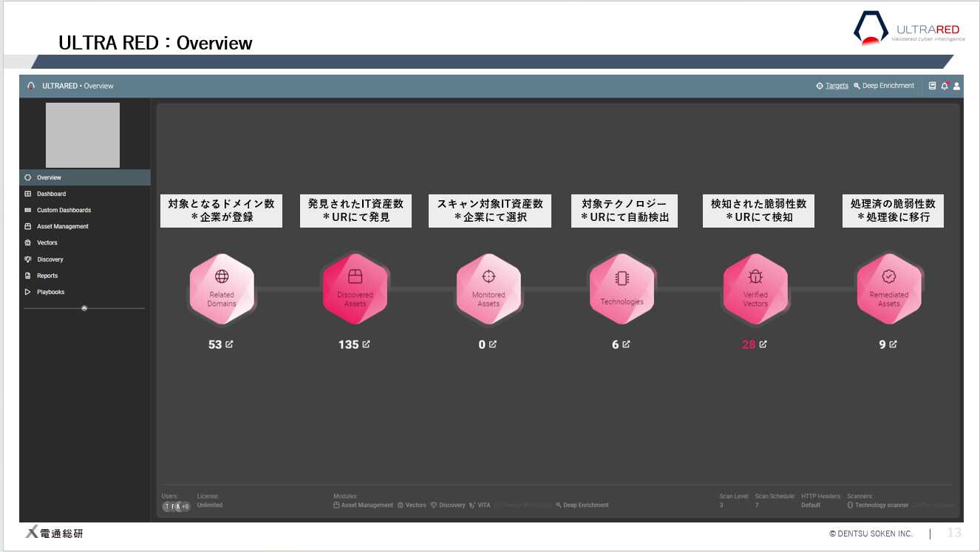Click the Technology scanner entry in footer
Image resolution: width=980 pixels, height=552 pixels.
click(x=878, y=505)
